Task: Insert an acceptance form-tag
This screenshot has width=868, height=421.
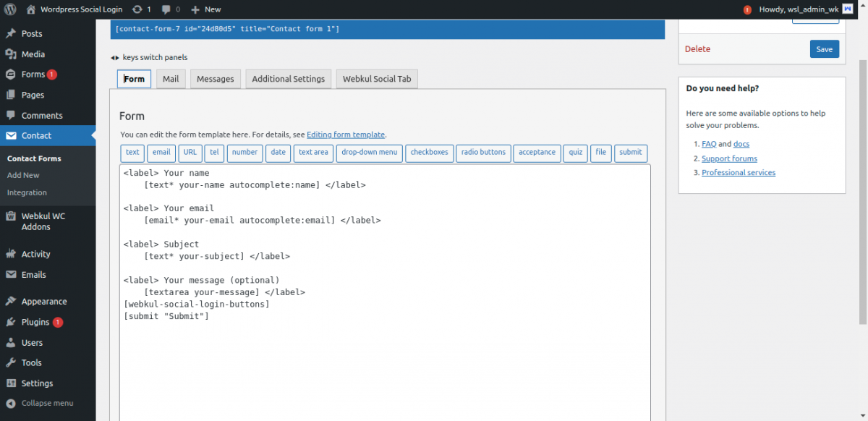Action: (x=537, y=153)
